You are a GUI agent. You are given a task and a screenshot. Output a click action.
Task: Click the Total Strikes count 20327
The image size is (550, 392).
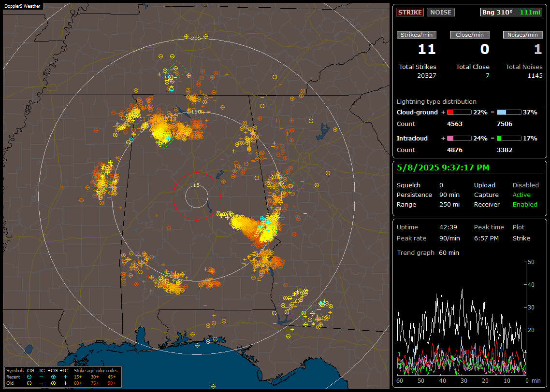coord(427,76)
